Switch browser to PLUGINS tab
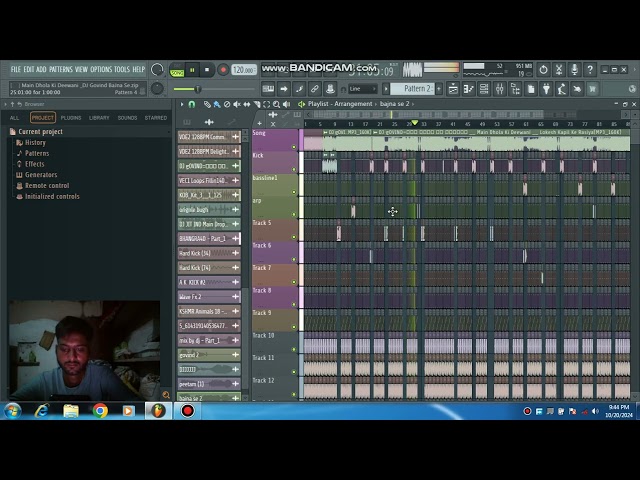 pos(71,118)
